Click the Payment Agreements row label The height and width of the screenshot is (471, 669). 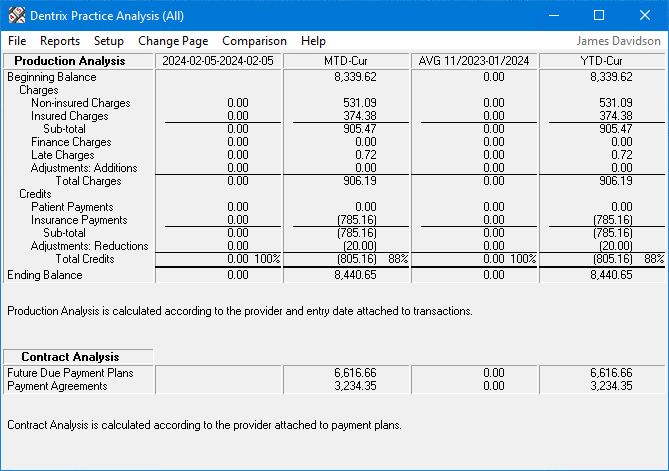click(56, 385)
